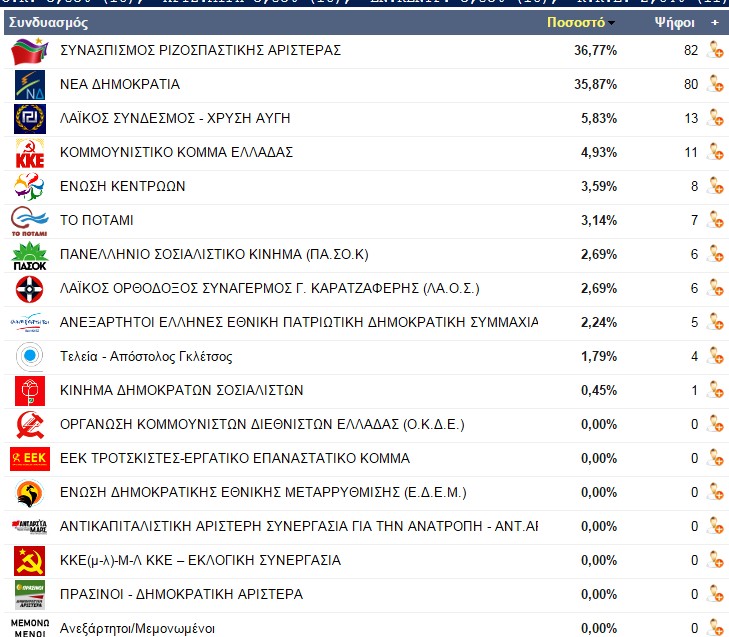
Task: Select ΣΥΝΑΣΠΙΣΜΟΣ ΡΙΖΟΣΠΑΣΤΙΚΗΣ ΑΡΙΣΤΕΡΑΣ party name
Action: (200, 50)
